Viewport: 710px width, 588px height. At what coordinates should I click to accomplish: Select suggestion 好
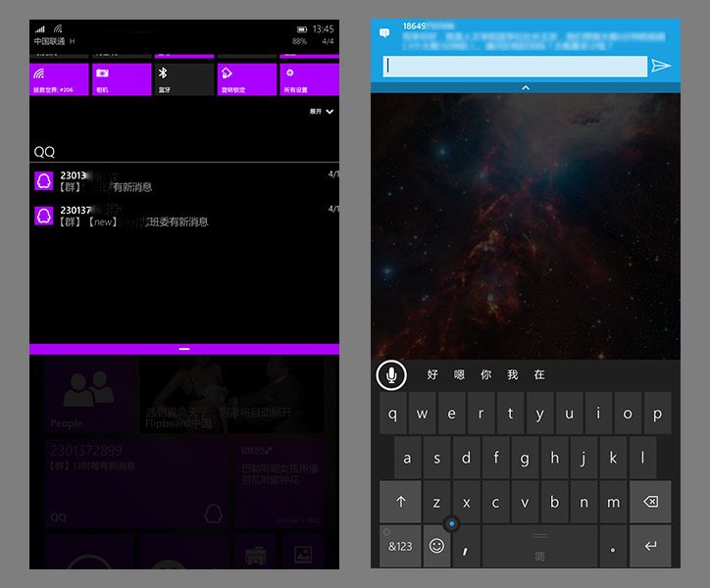pos(432,374)
